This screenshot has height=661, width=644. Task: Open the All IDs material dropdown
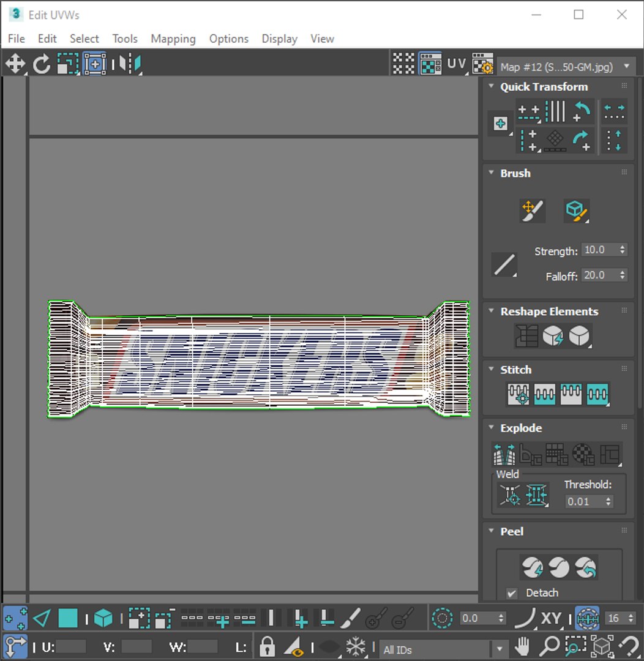point(443,649)
